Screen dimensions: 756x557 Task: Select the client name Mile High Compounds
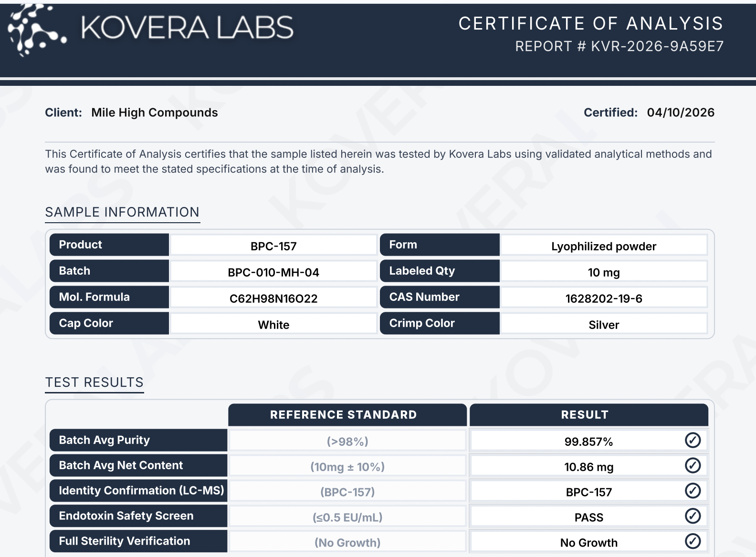point(155,113)
